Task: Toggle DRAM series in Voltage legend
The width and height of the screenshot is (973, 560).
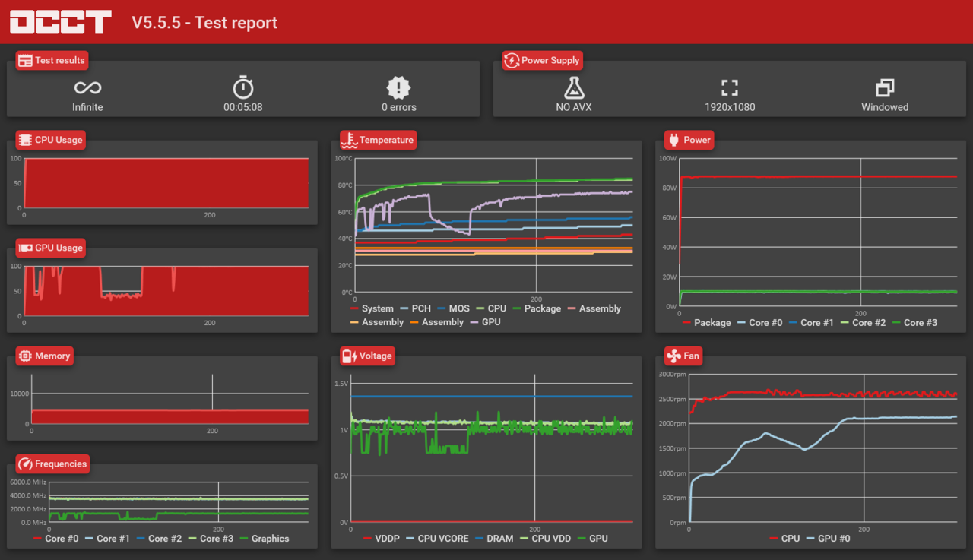Action: 493,538
